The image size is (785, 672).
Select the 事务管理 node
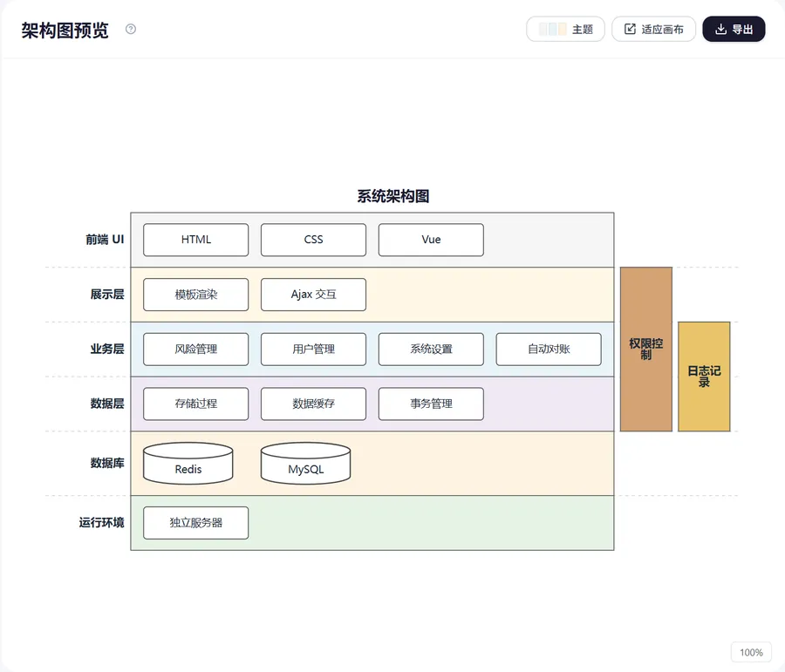tap(431, 404)
